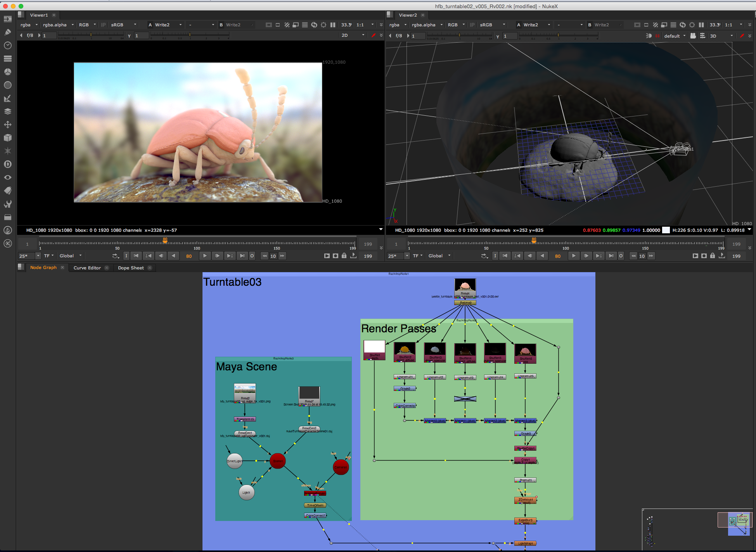Toggle the in-point I button in Viewer2
The width and height of the screenshot is (756, 552).
(x=495, y=256)
